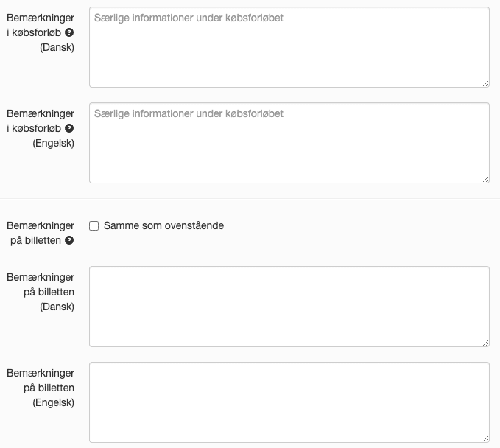Click the 'Bemærkninger på billetten (Dansk)' field label
The height and width of the screenshot is (448, 500).
[41, 292]
